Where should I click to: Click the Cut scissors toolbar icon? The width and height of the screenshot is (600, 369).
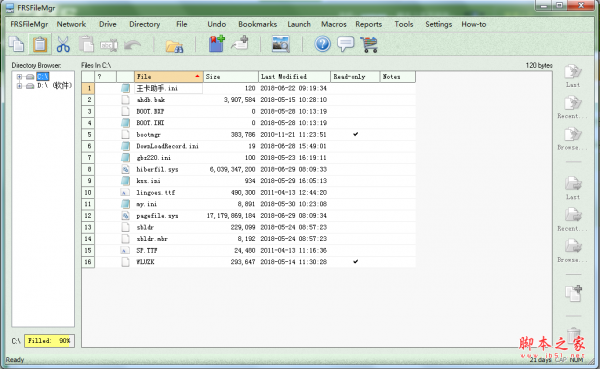point(63,44)
